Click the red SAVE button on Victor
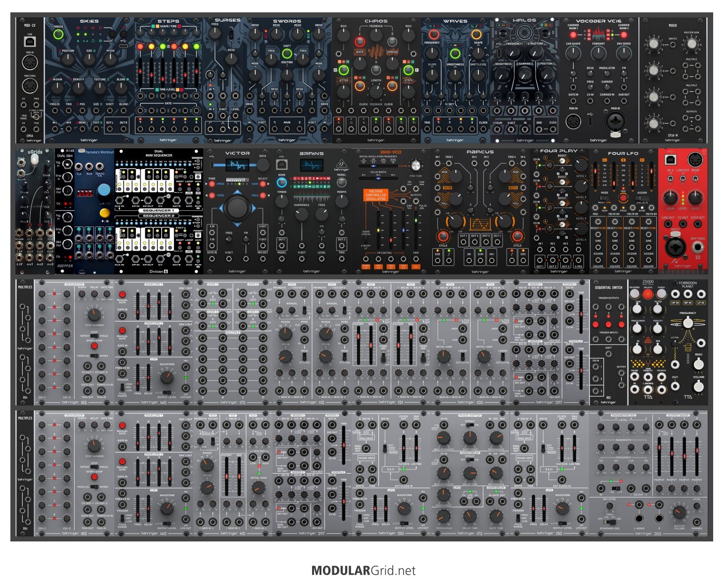This screenshot has width=728, height=581. [x=263, y=184]
